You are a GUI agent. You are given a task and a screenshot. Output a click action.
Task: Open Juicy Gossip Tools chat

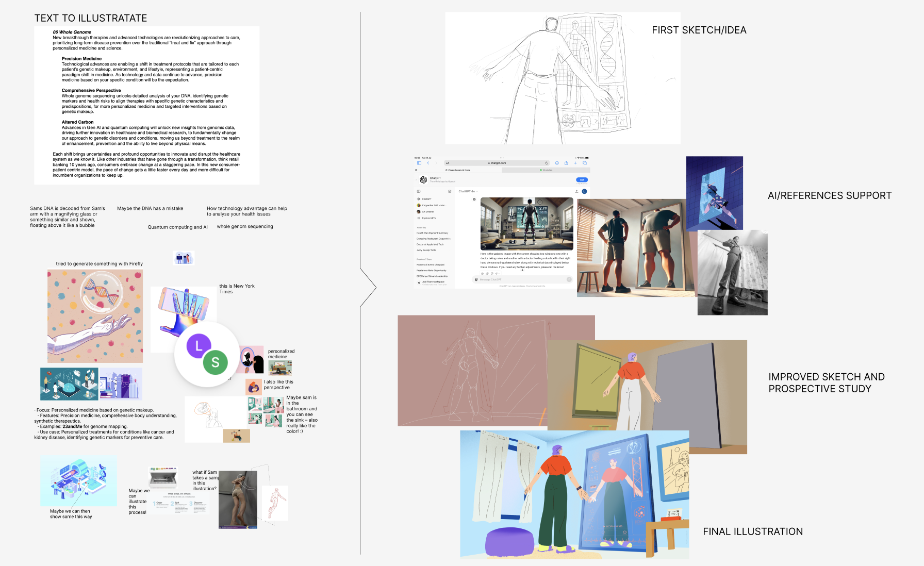(426, 250)
